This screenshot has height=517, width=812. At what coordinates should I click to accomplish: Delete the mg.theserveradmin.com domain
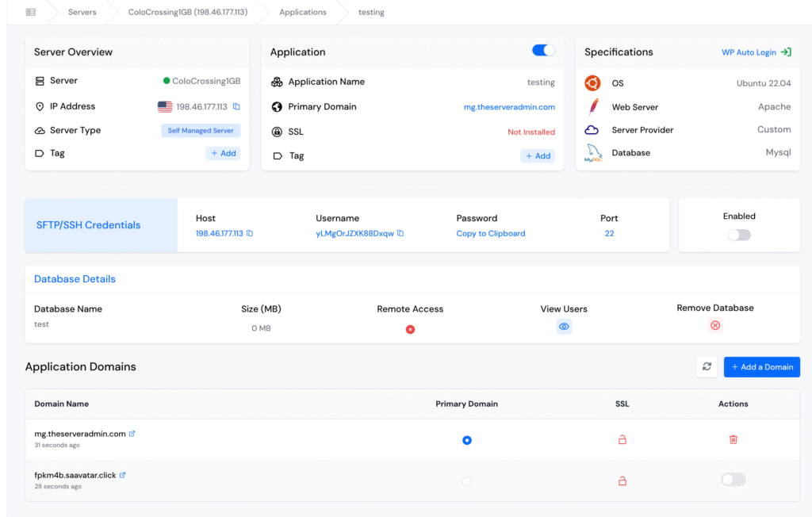coord(733,439)
